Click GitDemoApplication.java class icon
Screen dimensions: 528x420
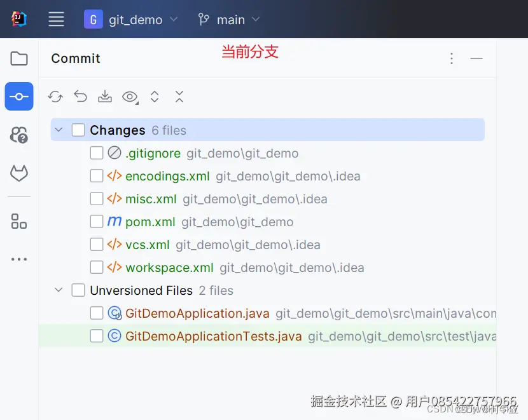[115, 313]
